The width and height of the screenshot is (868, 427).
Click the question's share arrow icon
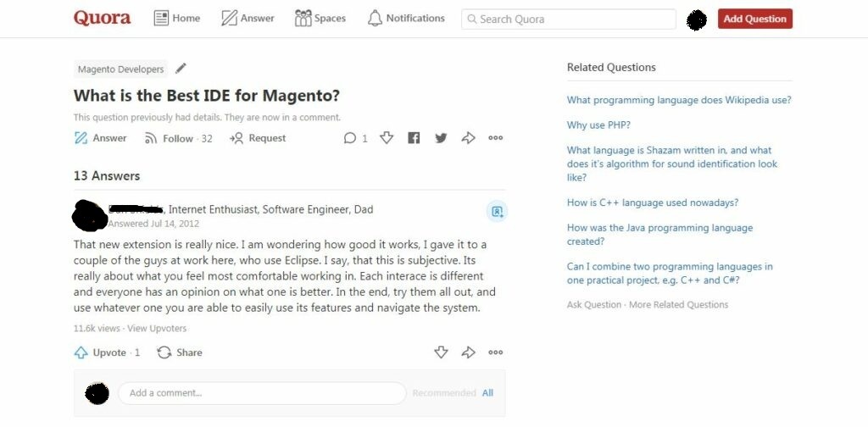468,138
